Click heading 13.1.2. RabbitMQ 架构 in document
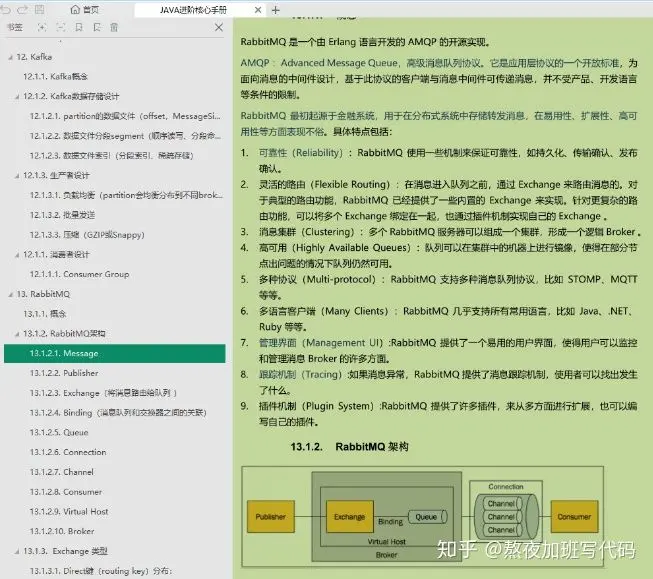The height and width of the screenshot is (579, 653). [x=349, y=447]
